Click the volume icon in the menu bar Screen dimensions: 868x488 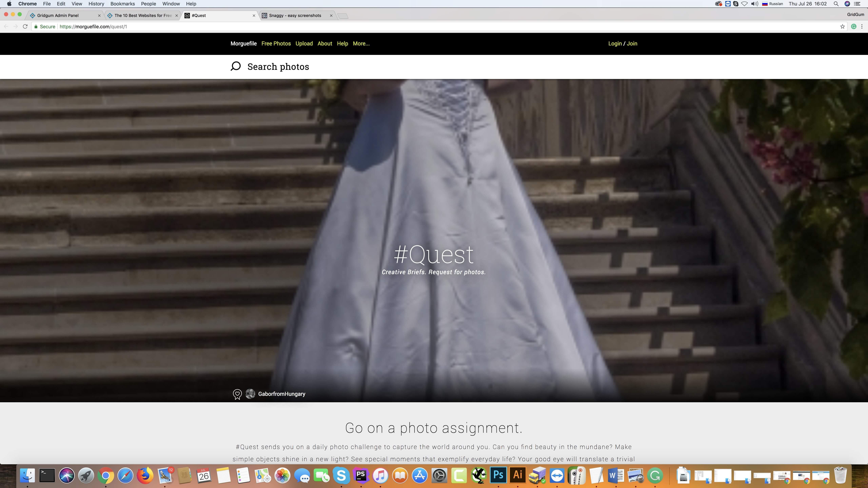pyautogui.click(x=755, y=4)
